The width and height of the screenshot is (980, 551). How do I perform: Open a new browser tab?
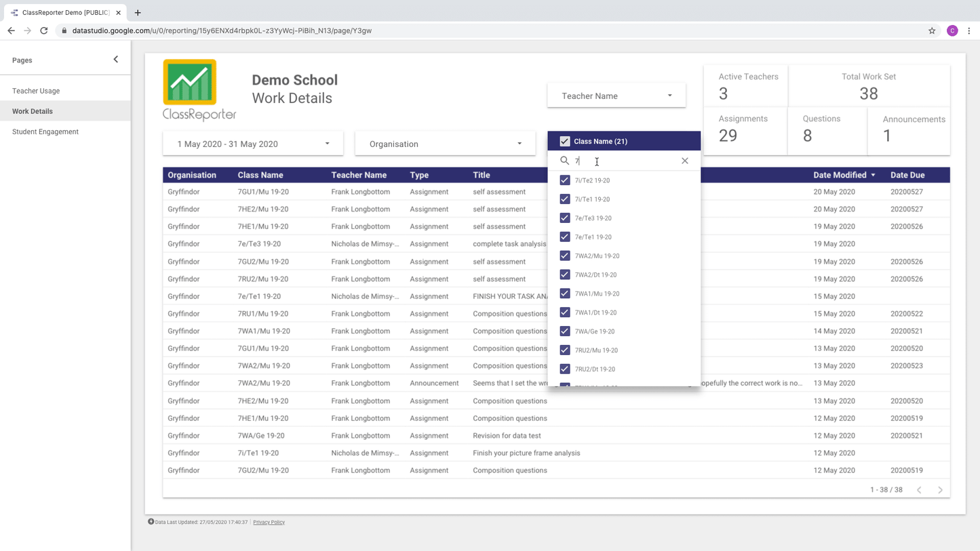pos(138,12)
